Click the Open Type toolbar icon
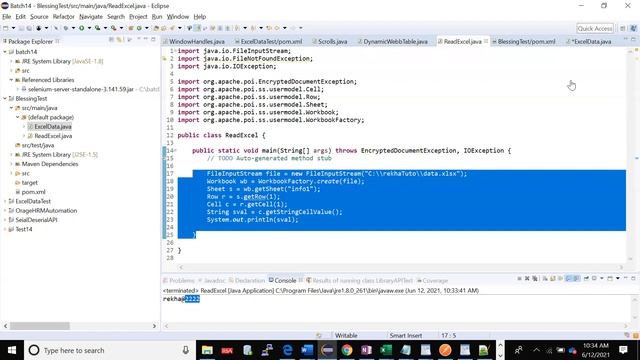The image size is (640, 360). [156, 28]
